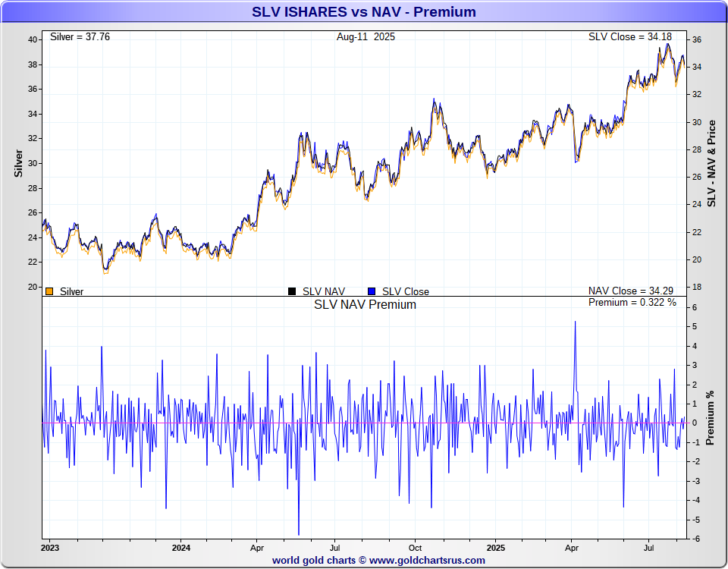Click the left 'Silver' vertical axis title
This screenshot has width=728, height=569.
[18, 163]
